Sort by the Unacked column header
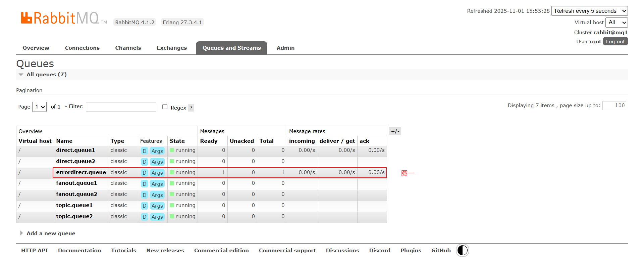 tap(242, 141)
